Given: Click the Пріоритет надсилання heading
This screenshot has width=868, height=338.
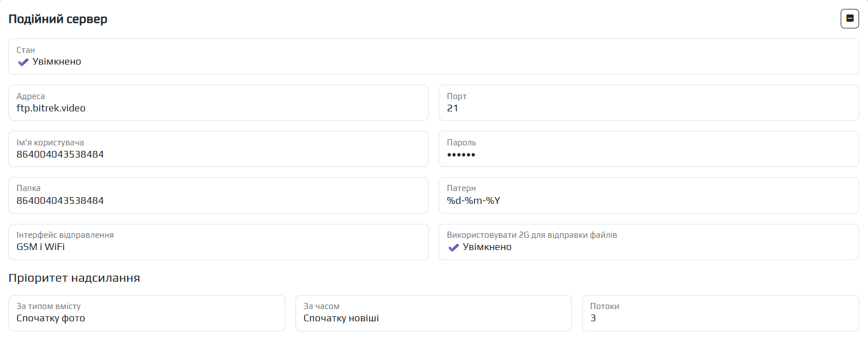Looking at the screenshot, I should pyautogui.click(x=74, y=278).
